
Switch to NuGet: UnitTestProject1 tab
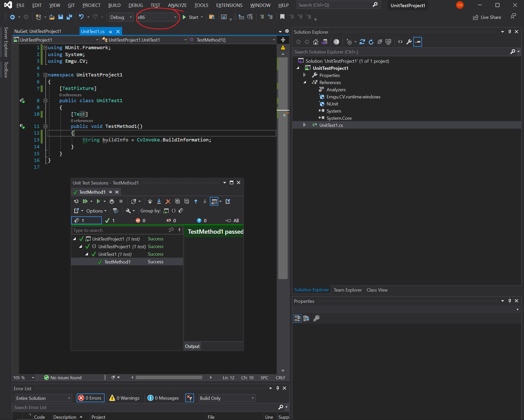38,31
